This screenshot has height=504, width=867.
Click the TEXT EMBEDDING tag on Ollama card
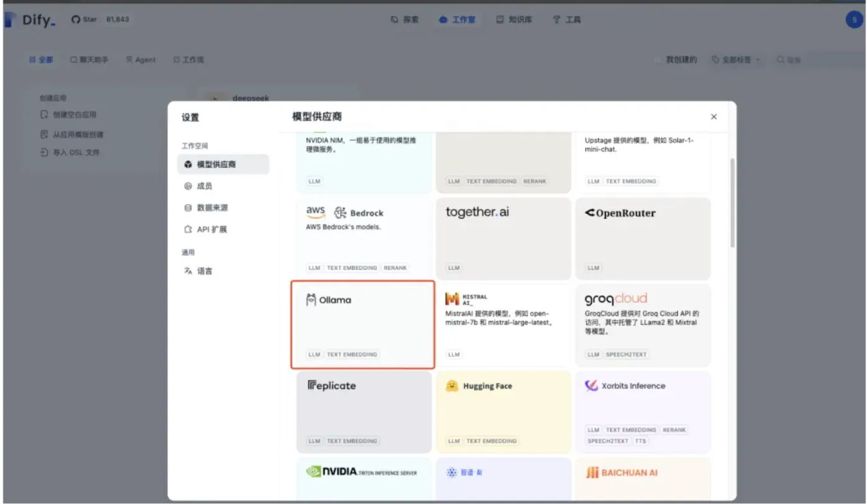point(352,355)
